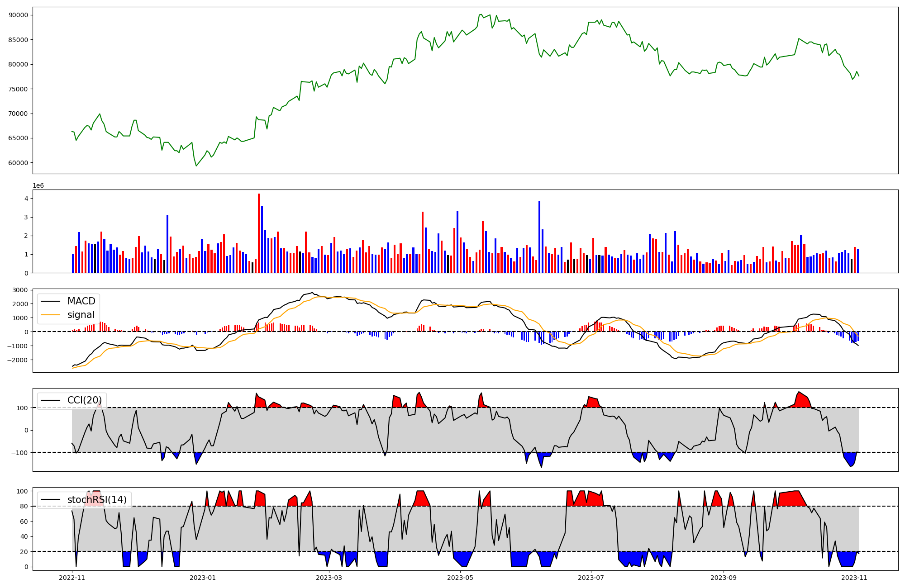905x588 pixels.
Task: Click the 60000 price axis tick label
Action: pyautogui.click(x=18, y=163)
